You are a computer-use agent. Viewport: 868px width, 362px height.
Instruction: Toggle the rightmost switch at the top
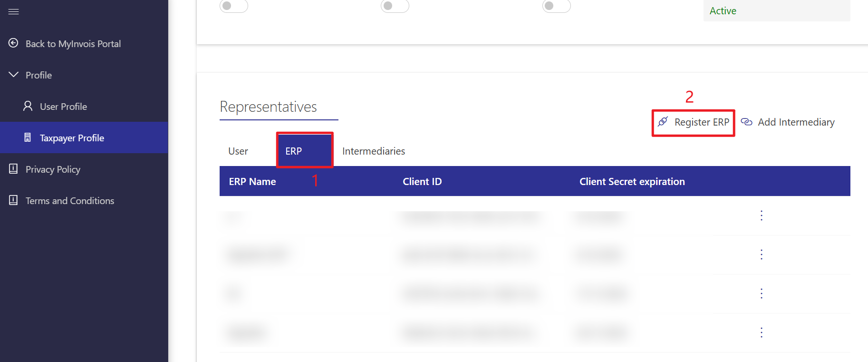click(x=556, y=6)
